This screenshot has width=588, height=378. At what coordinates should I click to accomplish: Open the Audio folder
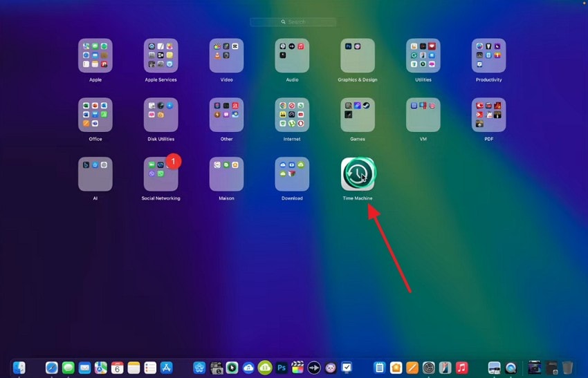292,55
